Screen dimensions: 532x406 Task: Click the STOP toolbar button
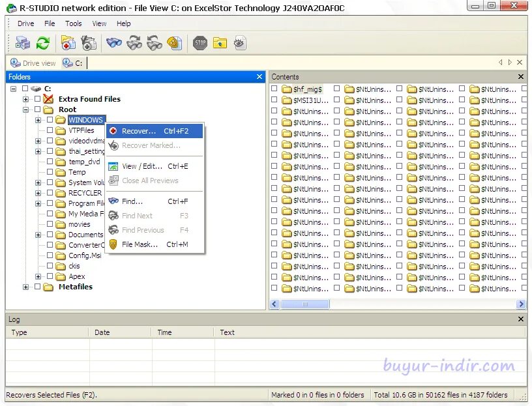(200, 43)
